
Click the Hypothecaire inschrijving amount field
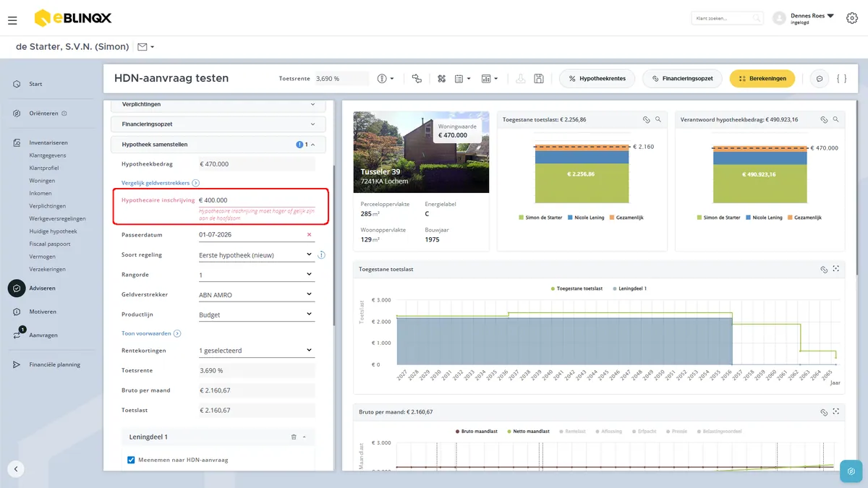point(257,200)
